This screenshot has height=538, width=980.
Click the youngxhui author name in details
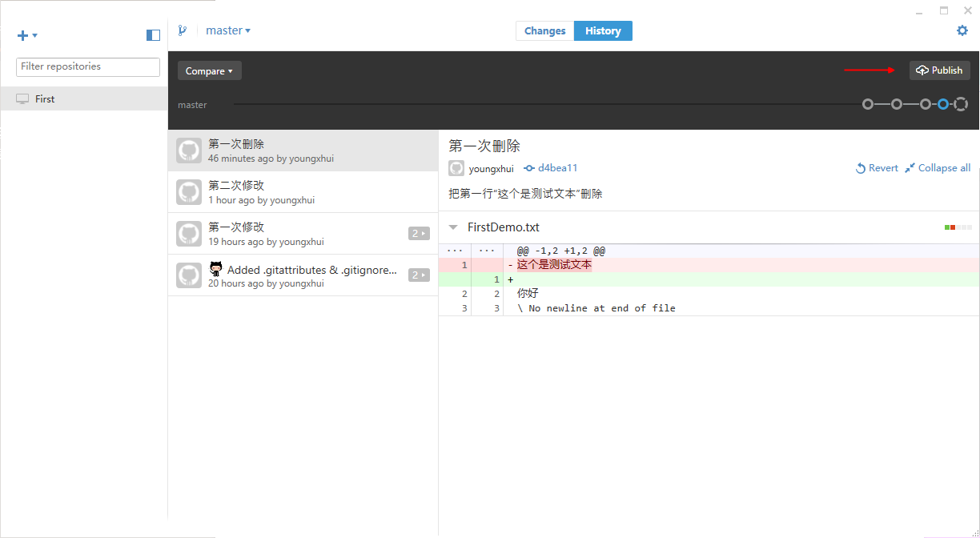(492, 168)
